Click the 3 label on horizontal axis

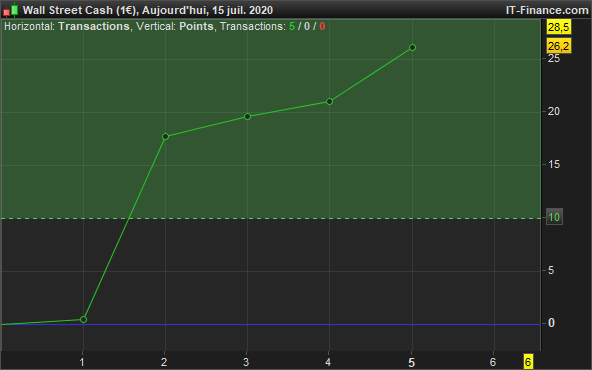tap(246, 362)
